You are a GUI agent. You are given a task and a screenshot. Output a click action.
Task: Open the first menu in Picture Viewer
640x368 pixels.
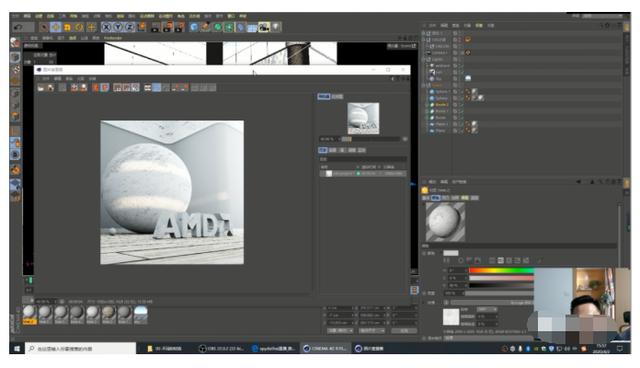46,78
